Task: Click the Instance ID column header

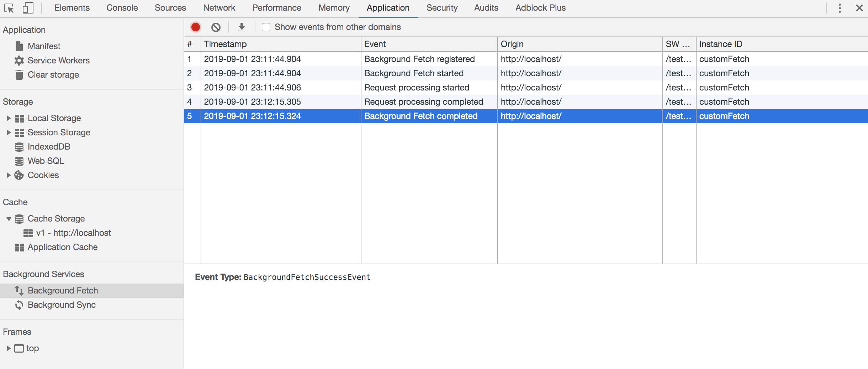Action: [782, 44]
